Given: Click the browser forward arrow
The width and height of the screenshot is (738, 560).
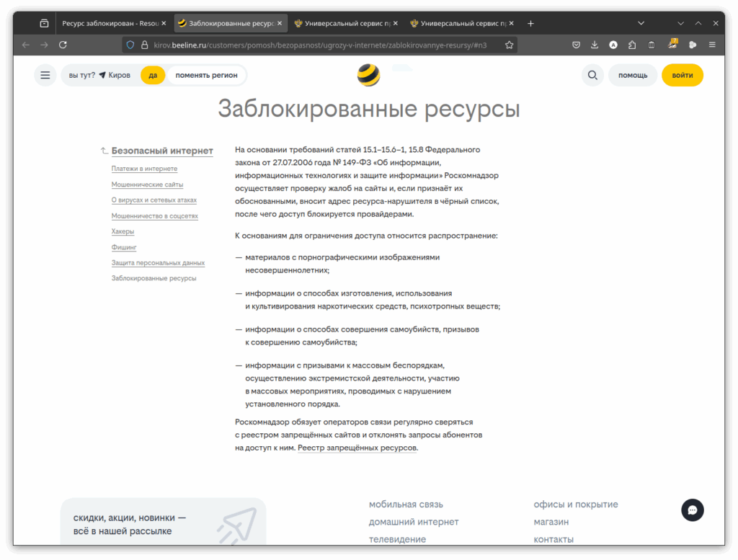Looking at the screenshot, I should click(x=44, y=45).
